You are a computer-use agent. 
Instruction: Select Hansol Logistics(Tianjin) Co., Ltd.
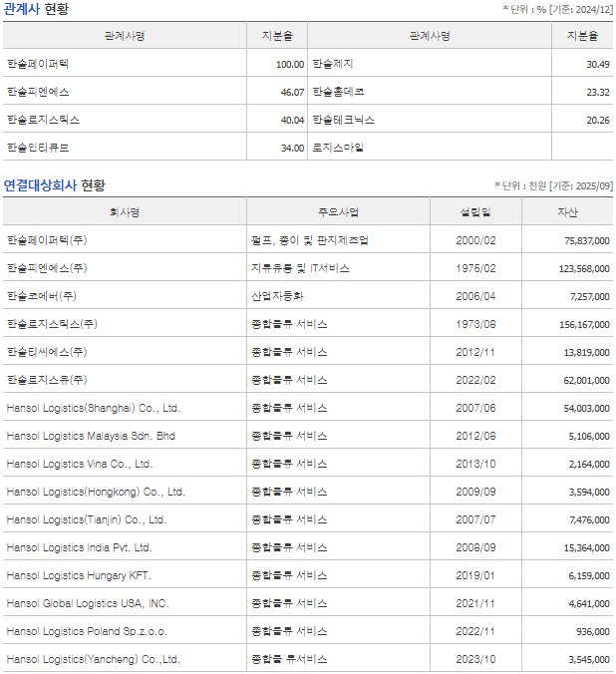click(x=87, y=519)
